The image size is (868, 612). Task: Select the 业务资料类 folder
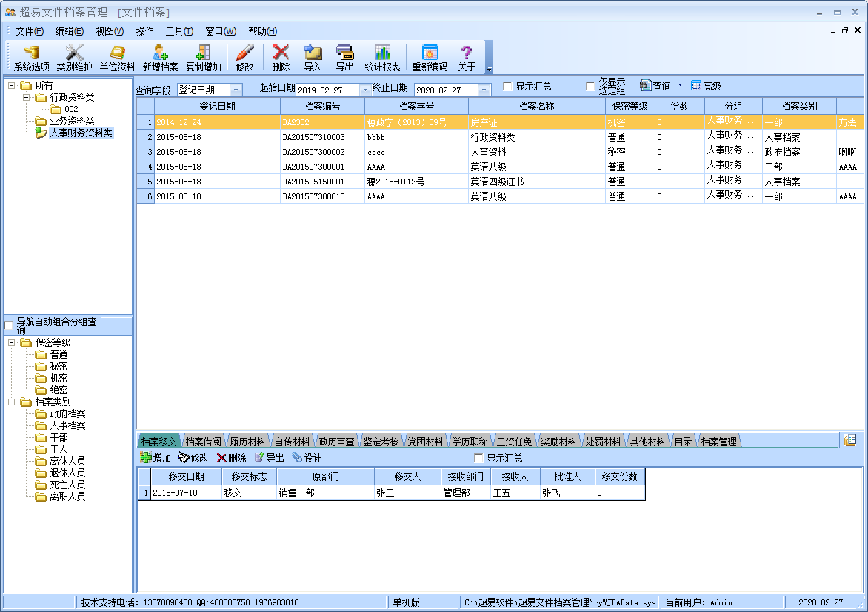pyautogui.click(x=72, y=121)
